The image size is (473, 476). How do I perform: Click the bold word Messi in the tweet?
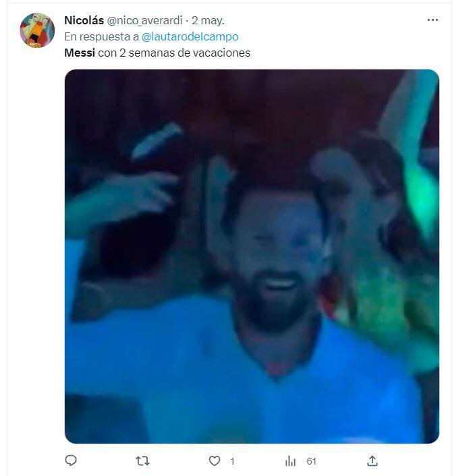80,53
